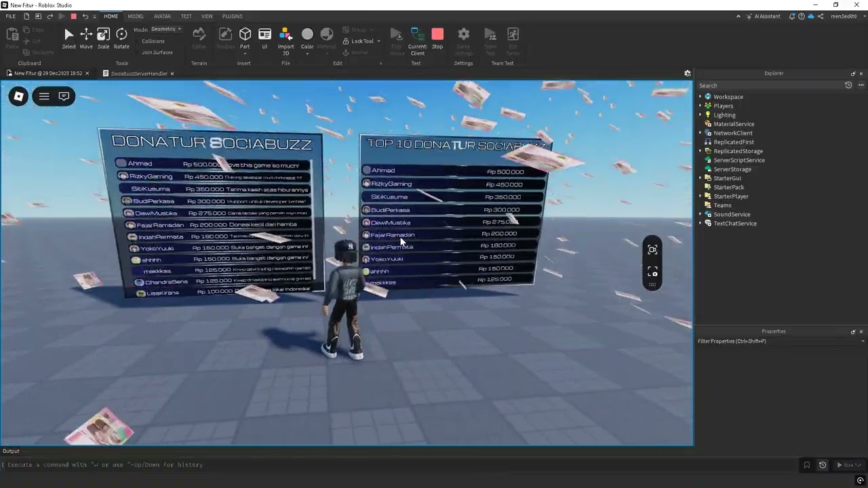868x488 pixels.
Task: Click the Filter Properties field
Action: [x=780, y=341]
